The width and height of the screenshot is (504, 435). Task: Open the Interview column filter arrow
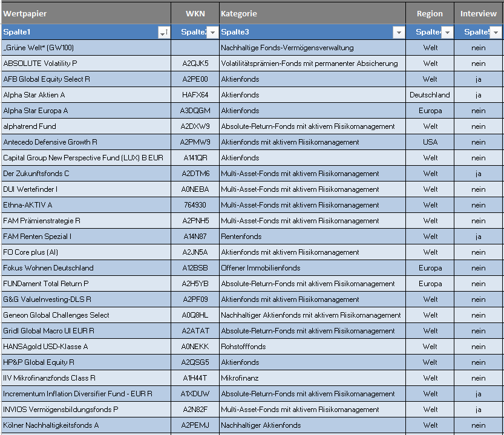pos(496,33)
